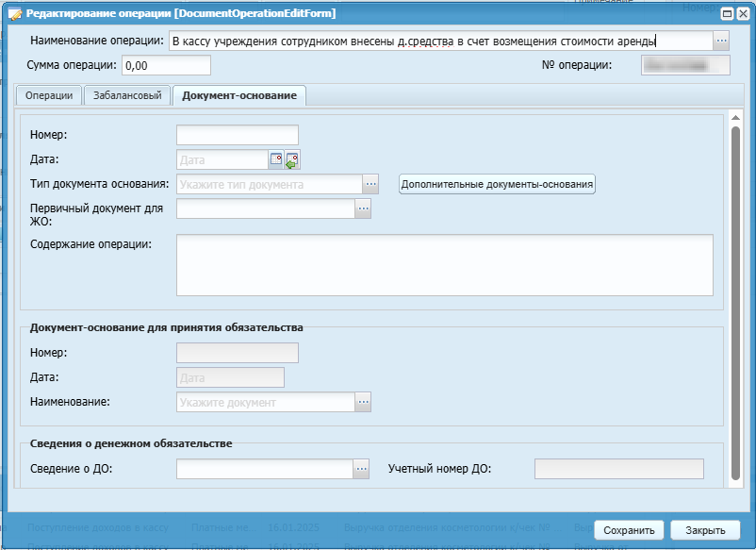Focus the Номер field under Документ-основание
Screen dimensions: 756x550
[x=237, y=135]
